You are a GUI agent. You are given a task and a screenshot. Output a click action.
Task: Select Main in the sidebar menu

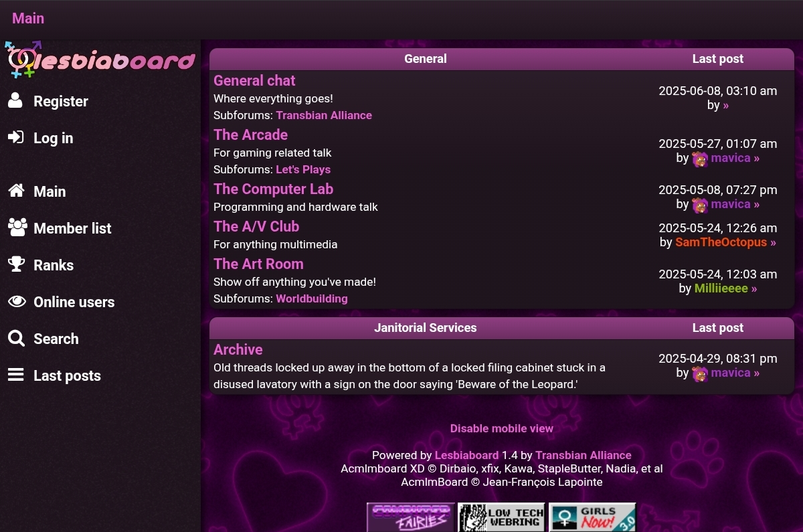point(50,191)
